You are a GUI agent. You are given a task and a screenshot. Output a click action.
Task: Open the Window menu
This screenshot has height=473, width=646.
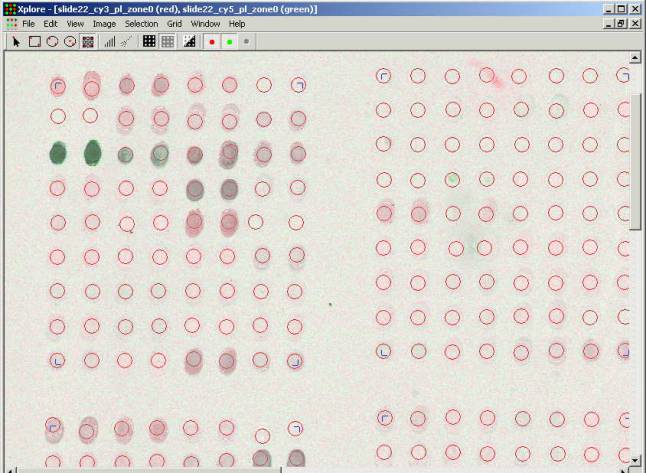coord(205,24)
